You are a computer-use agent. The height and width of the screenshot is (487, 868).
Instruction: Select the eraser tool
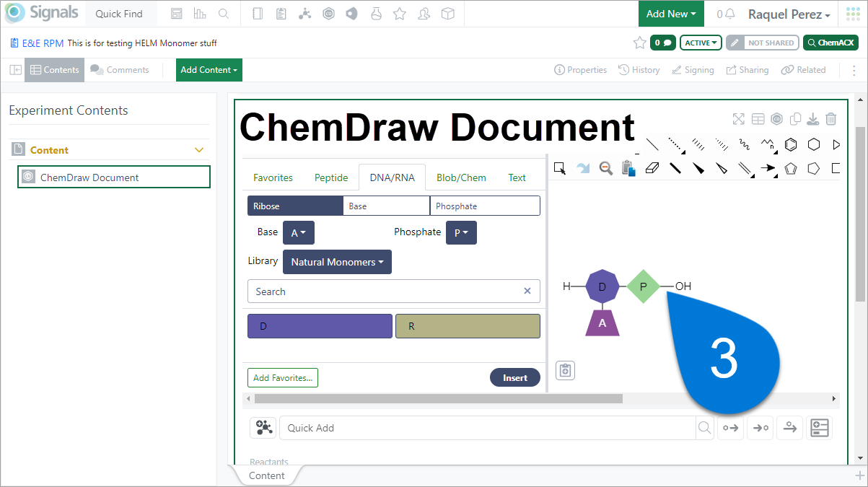click(652, 168)
